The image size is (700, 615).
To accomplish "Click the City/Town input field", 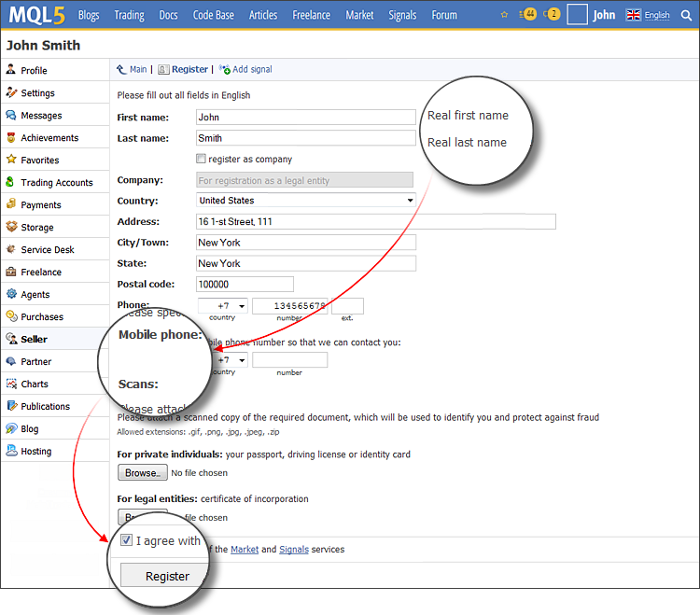I will click(x=306, y=242).
